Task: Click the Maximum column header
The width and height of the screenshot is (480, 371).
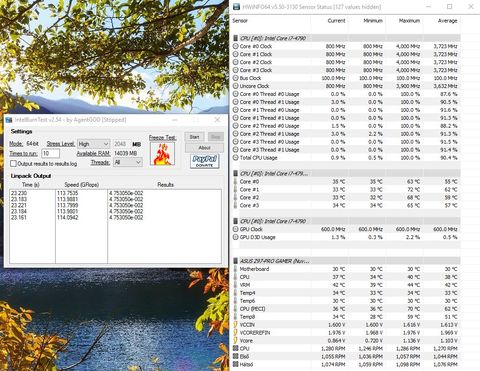Action: pyautogui.click(x=410, y=21)
